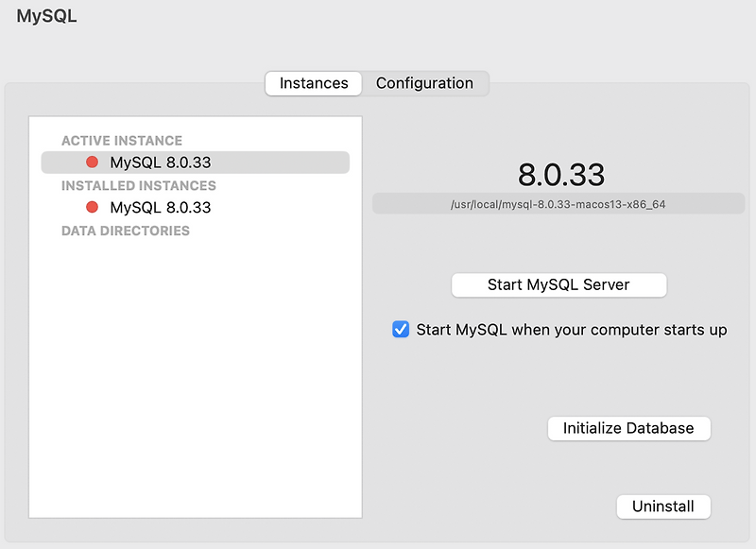Check the startup checkbox next to Start MySQL Server
This screenshot has width=756, height=549.
(400, 329)
